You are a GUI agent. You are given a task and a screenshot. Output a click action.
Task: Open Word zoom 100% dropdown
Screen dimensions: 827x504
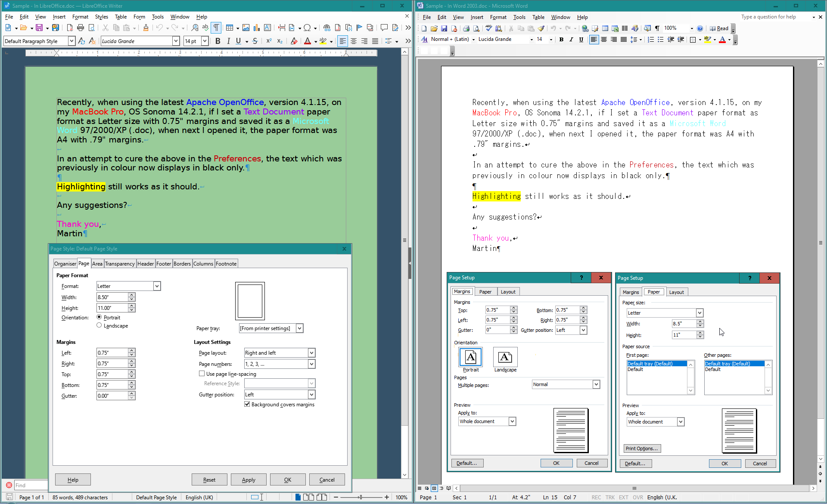(x=692, y=28)
